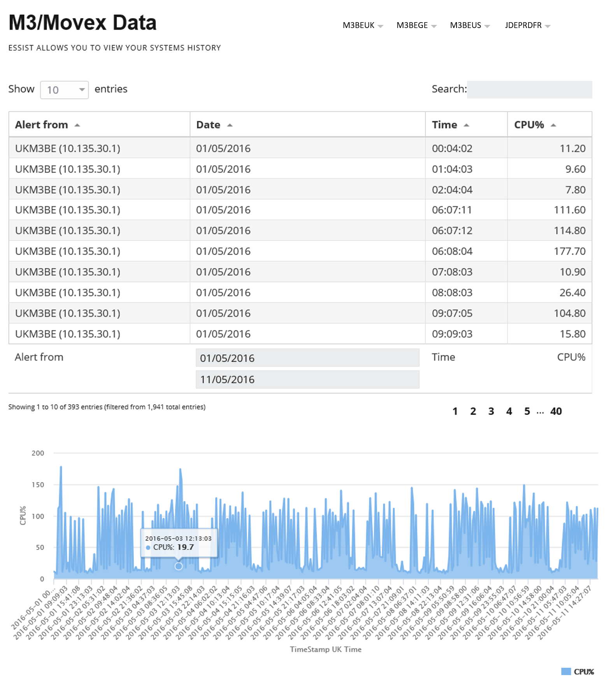Open the M3BEGE dropdown menu
Viewport: 613px width, 700px height.
pos(416,25)
